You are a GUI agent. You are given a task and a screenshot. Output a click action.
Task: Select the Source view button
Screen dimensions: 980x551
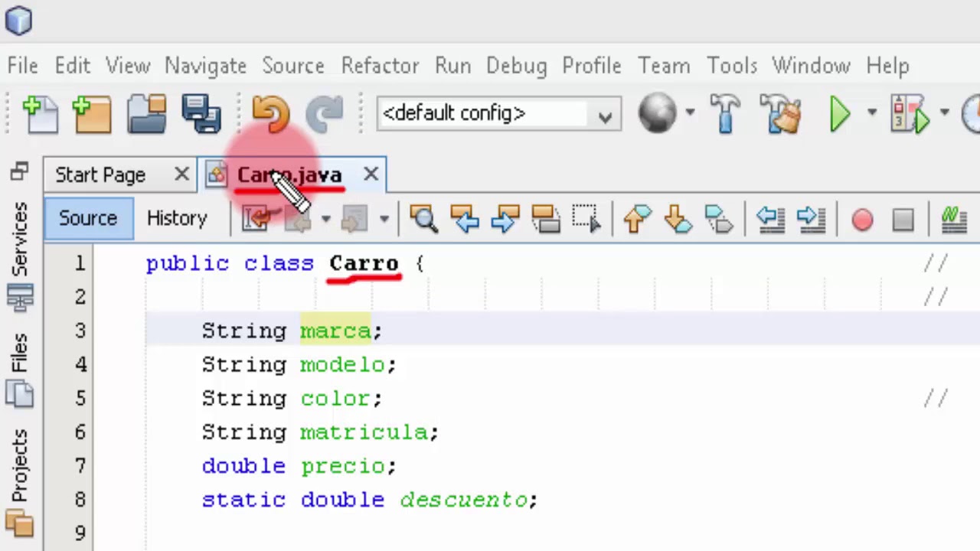(x=88, y=218)
